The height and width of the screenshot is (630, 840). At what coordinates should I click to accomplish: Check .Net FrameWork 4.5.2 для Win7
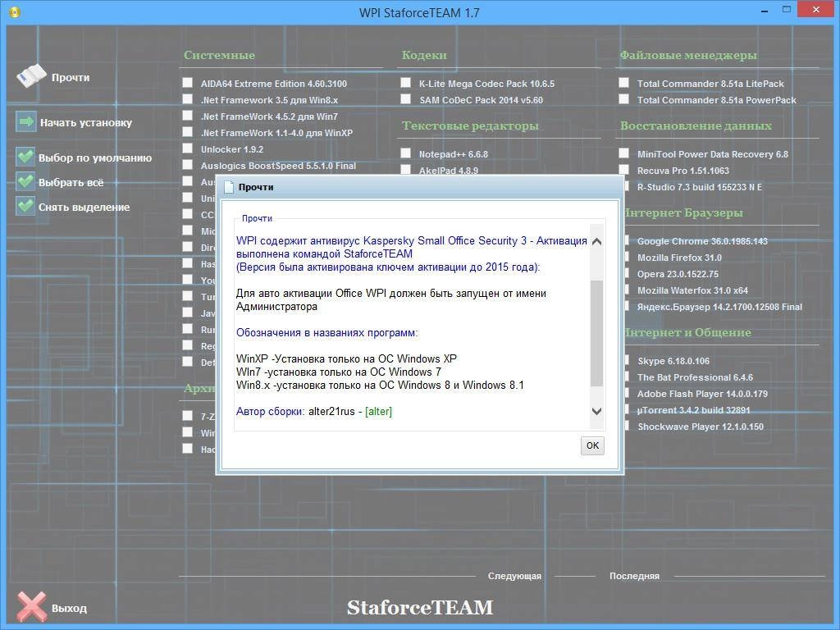pos(188,116)
